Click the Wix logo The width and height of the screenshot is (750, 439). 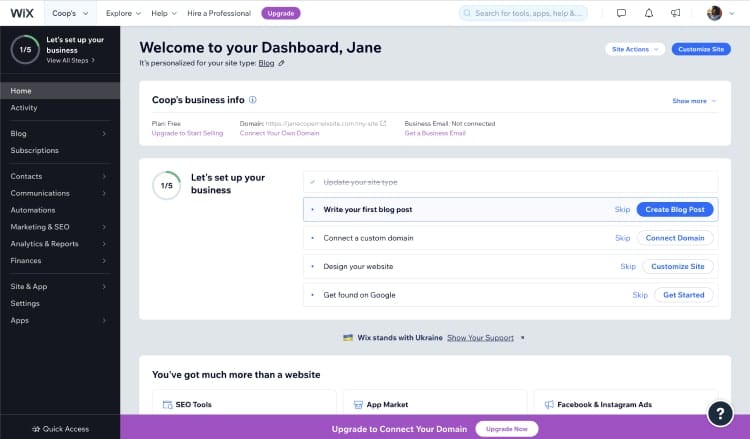click(x=23, y=13)
